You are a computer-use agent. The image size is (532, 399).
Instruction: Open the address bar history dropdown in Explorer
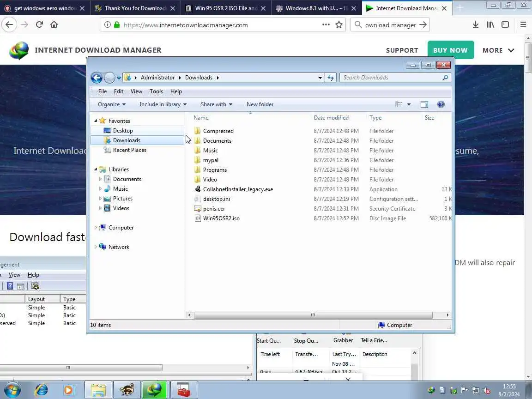[x=320, y=78]
